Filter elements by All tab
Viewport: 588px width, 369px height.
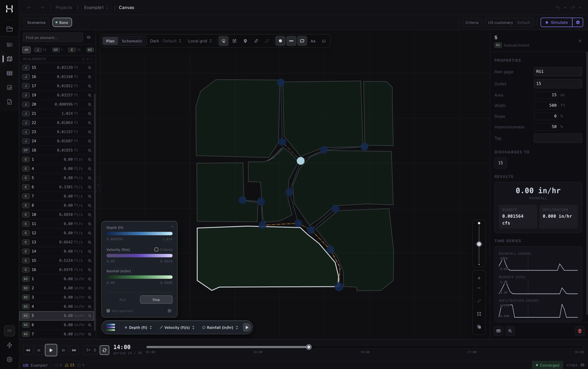(26, 50)
